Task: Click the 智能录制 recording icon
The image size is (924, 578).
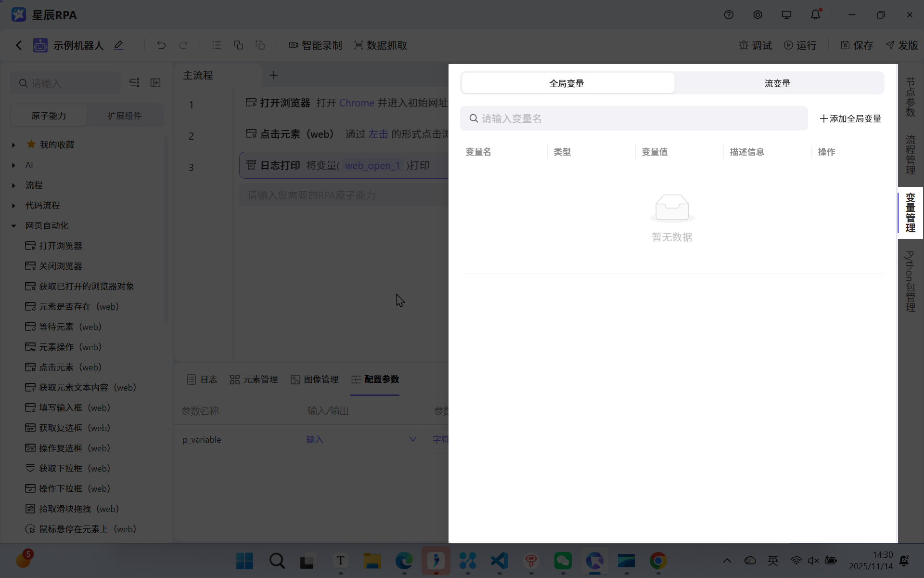Action: (294, 45)
